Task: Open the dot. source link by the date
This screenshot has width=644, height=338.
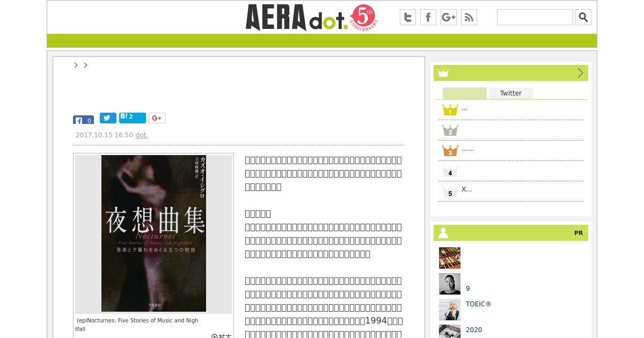Action: click(x=142, y=135)
